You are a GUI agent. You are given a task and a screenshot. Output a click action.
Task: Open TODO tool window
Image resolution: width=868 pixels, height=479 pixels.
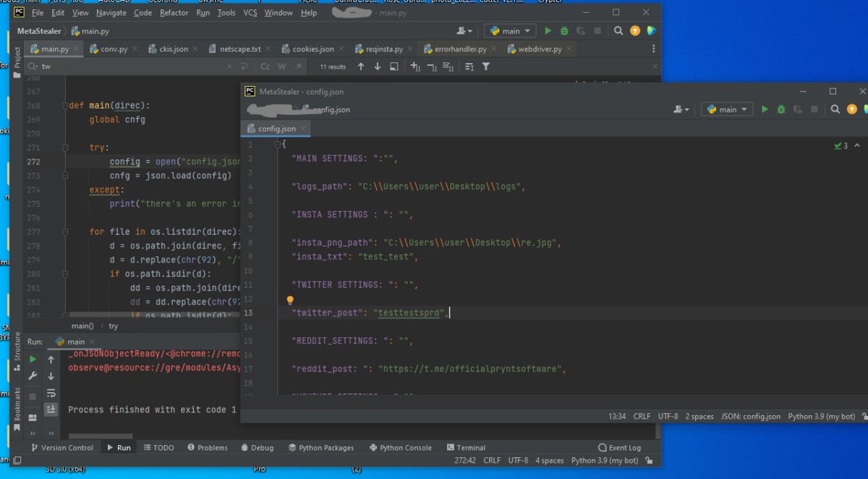pos(158,448)
